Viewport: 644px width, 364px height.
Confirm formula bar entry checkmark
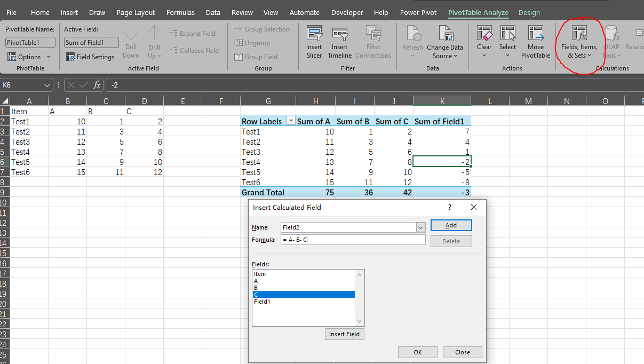84,85
